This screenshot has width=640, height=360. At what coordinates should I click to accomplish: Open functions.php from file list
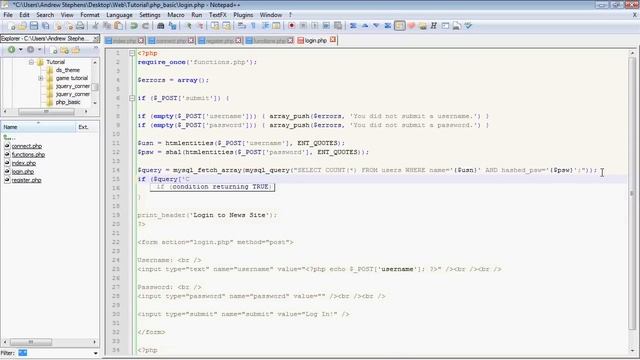(28, 155)
